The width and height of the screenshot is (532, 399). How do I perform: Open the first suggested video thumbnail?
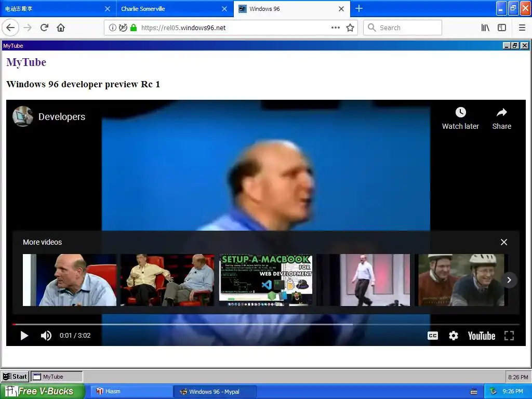[x=70, y=280]
